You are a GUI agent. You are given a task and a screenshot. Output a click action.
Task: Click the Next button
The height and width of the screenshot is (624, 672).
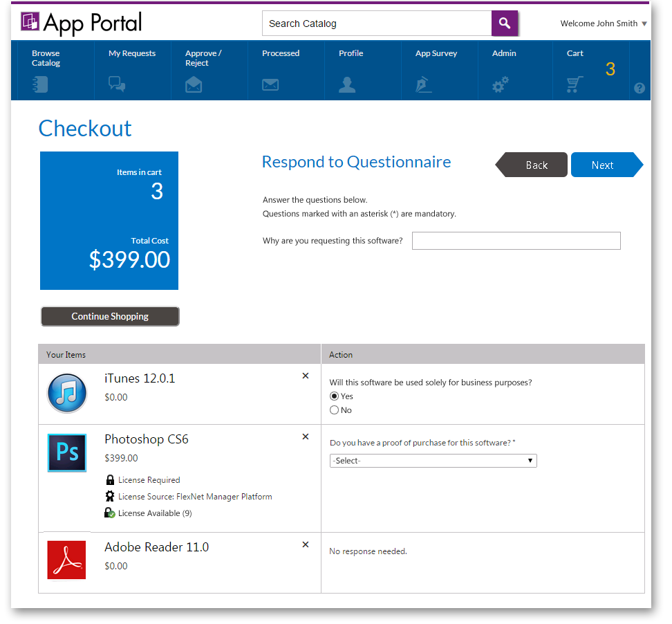click(x=603, y=165)
